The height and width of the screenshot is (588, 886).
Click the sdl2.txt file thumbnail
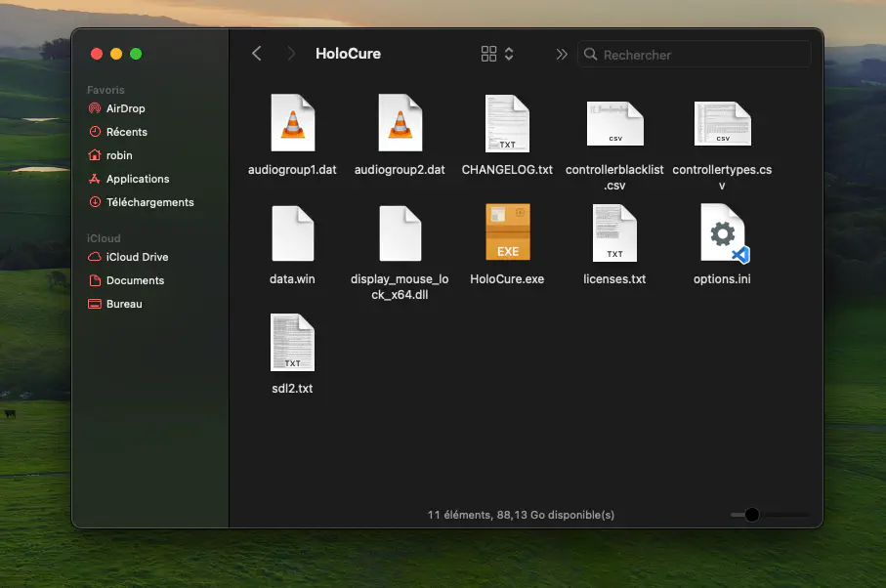pos(292,343)
